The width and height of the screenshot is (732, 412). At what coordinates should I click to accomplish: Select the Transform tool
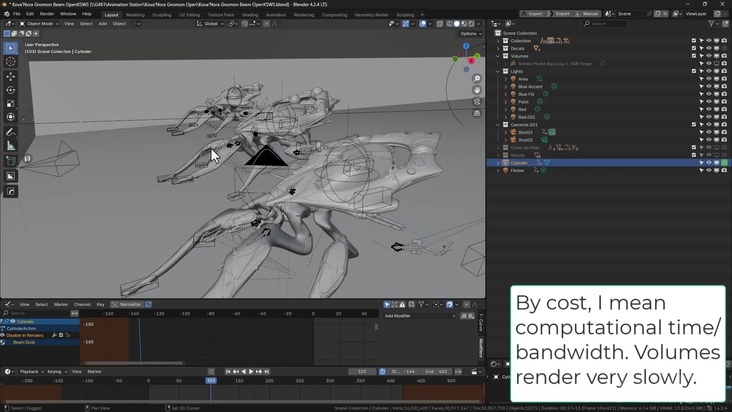(x=11, y=117)
